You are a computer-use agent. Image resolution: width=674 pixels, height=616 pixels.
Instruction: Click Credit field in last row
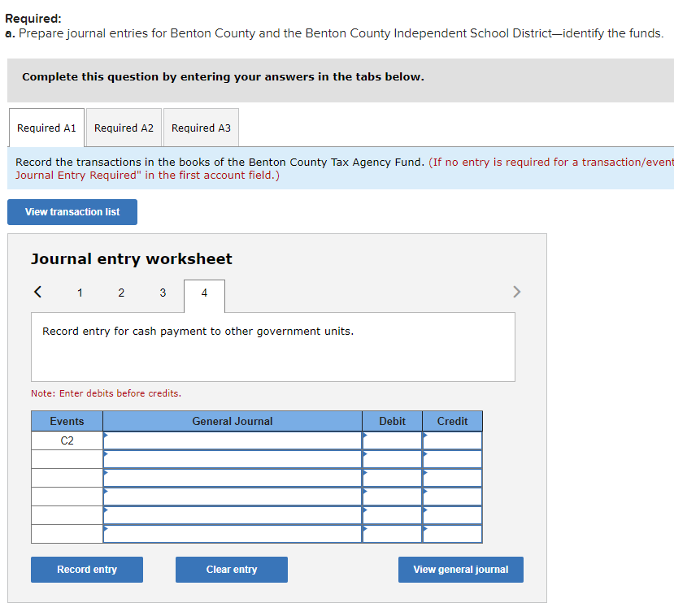453,534
